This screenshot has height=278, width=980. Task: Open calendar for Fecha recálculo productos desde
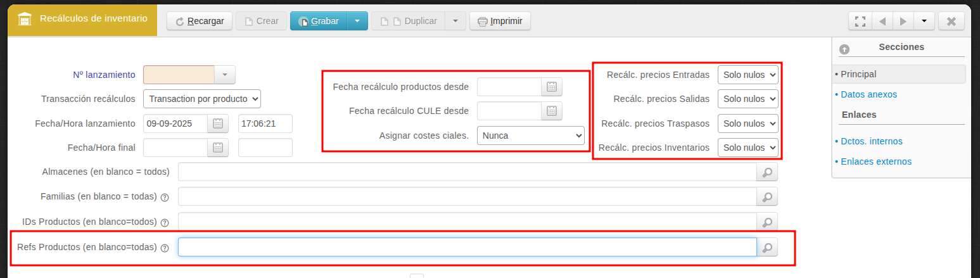pyautogui.click(x=551, y=87)
